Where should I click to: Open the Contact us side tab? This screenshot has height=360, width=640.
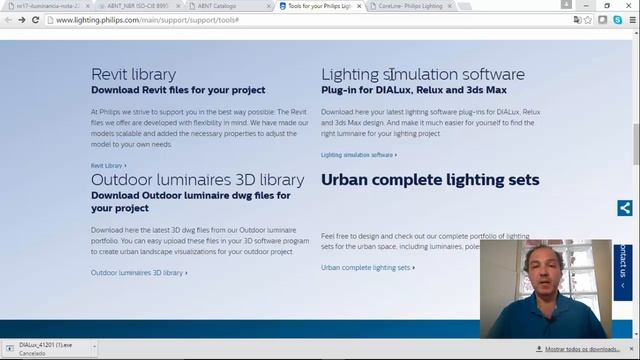point(623,273)
